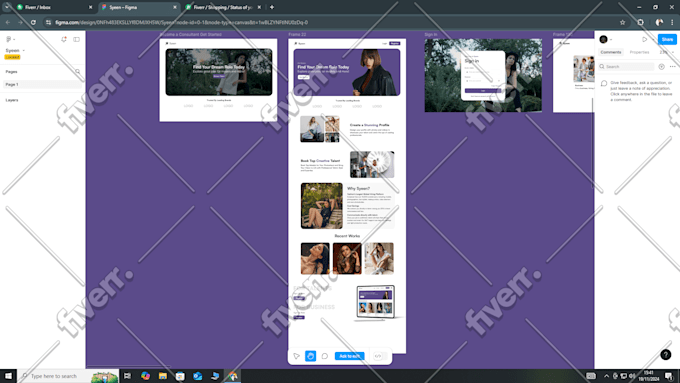Search pages with the magnifier icon
The width and height of the screenshot is (680, 383).
pyautogui.click(x=78, y=72)
